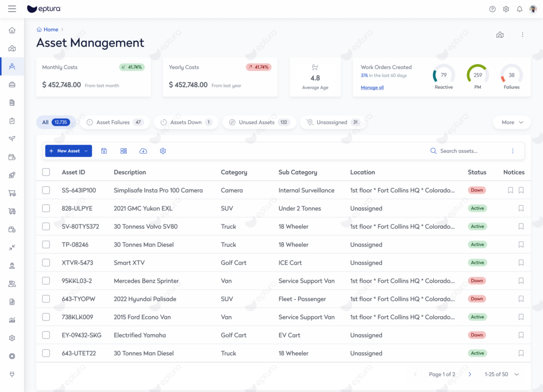
Task: Click the download cloud icon in toolbar
Action: 143,151
